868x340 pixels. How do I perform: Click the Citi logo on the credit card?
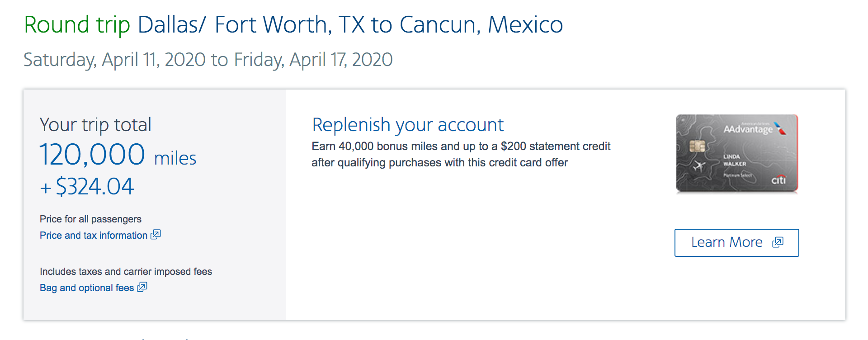point(778,180)
